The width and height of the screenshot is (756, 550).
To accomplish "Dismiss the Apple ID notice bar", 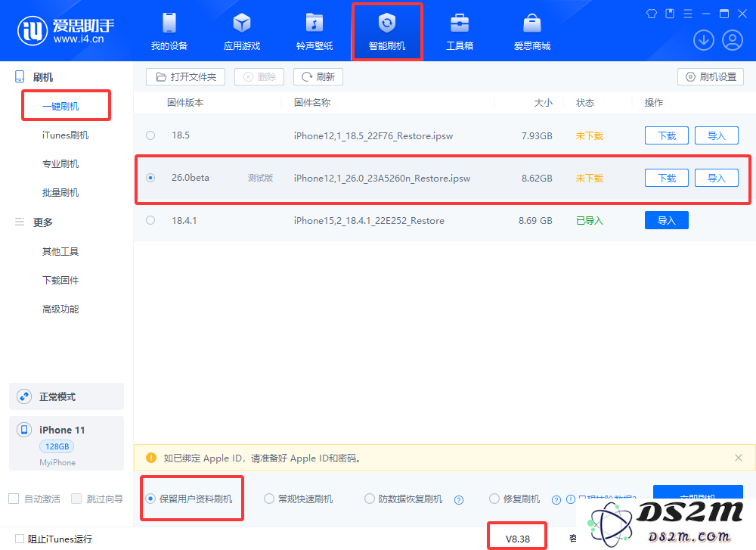I will pos(738,458).
